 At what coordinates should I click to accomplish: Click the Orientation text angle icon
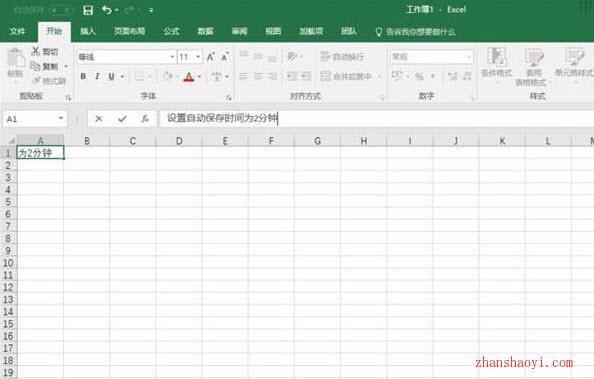(x=291, y=56)
